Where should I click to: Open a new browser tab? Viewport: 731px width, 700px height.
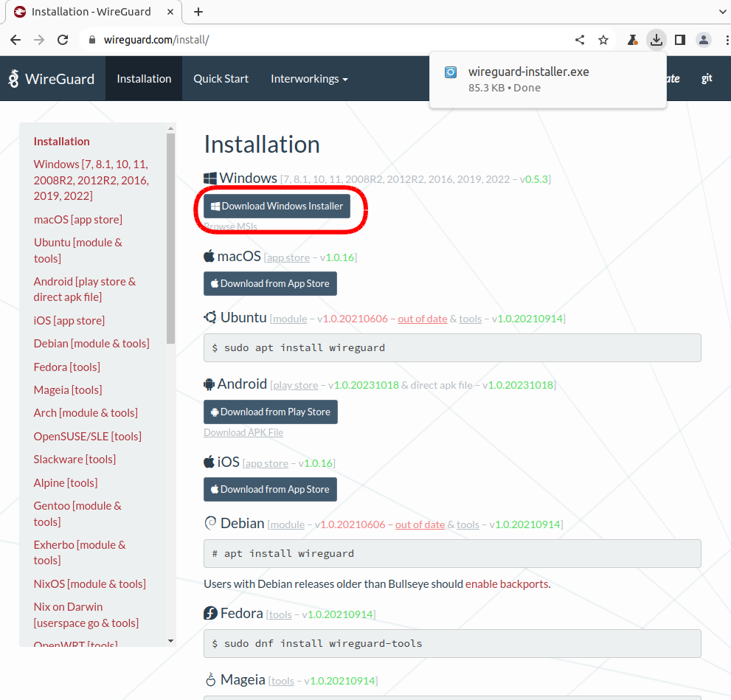[x=198, y=12]
